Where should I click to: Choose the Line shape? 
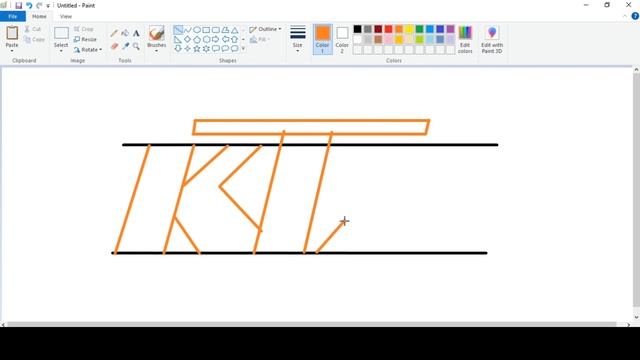coord(178,30)
